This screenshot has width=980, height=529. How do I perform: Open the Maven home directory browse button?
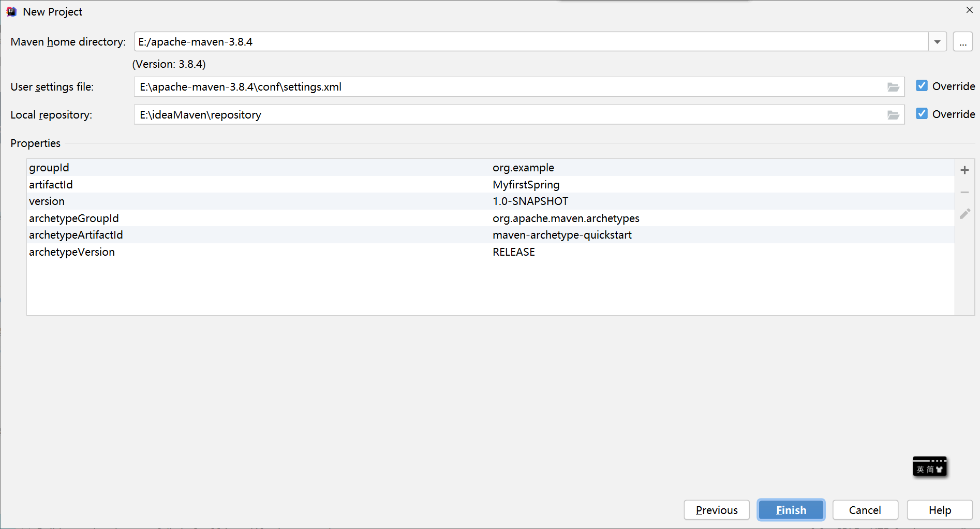(963, 42)
